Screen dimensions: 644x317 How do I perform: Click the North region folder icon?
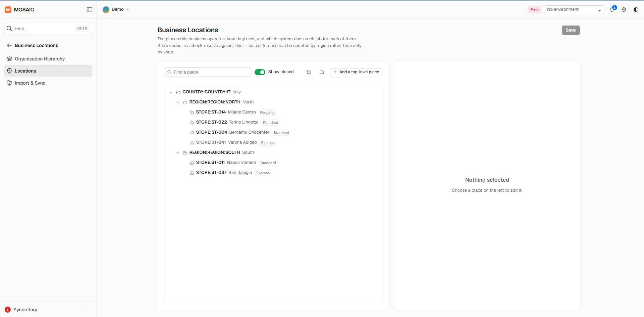pyautogui.click(x=185, y=102)
